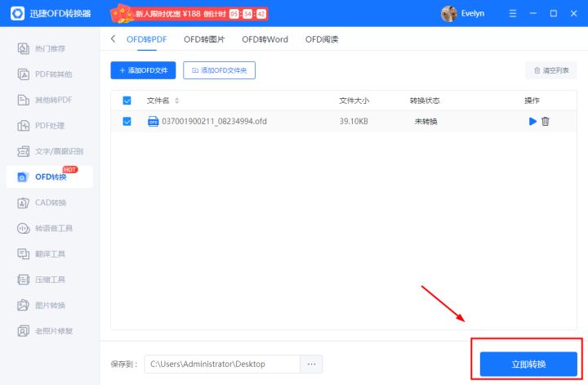The height and width of the screenshot is (385, 588).
Task: Go back using the left chevron arrow
Action: point(113,38)
